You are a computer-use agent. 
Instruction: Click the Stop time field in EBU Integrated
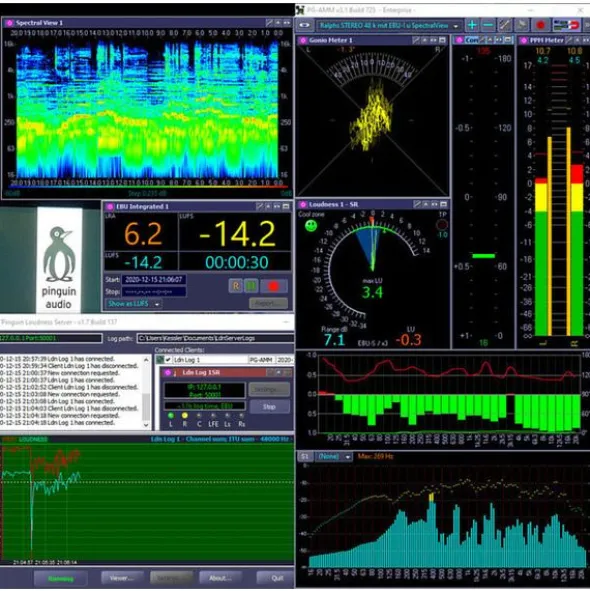pyautogui.click(x=154, y=291)
